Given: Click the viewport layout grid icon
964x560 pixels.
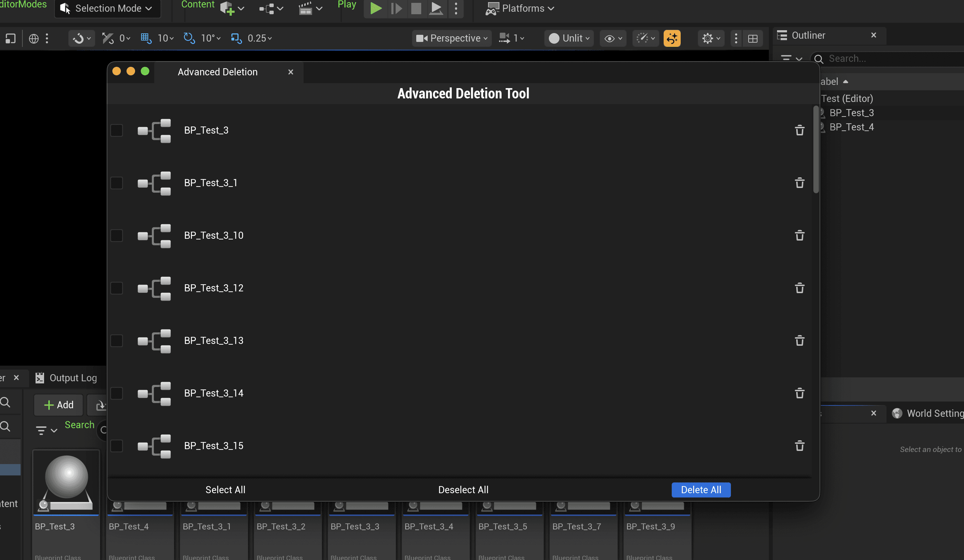Looking at the screenshot, I should click(753, 38).
